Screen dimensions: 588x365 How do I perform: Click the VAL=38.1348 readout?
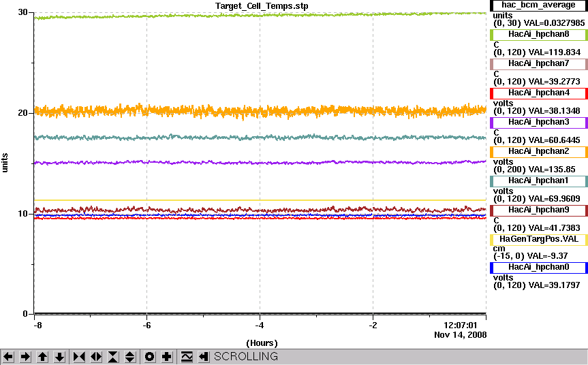(x=553, y=111)
